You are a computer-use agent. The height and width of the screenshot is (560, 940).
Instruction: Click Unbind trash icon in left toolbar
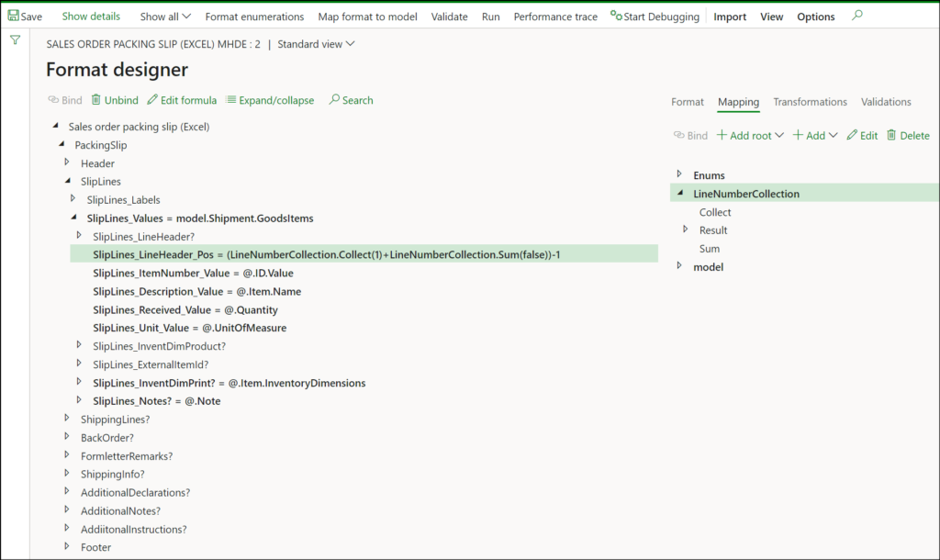[95, 99]
